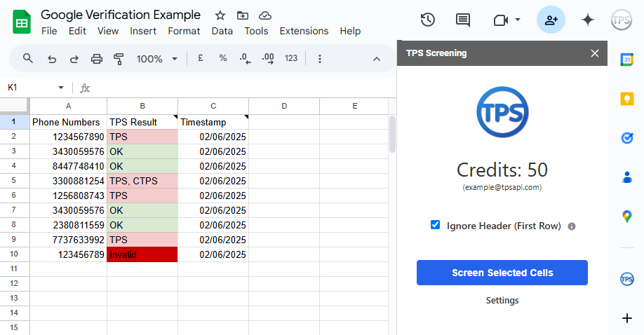Collapse the toolbar with the up chevron
Screen dimensions: 644x335
click(376, 59)
